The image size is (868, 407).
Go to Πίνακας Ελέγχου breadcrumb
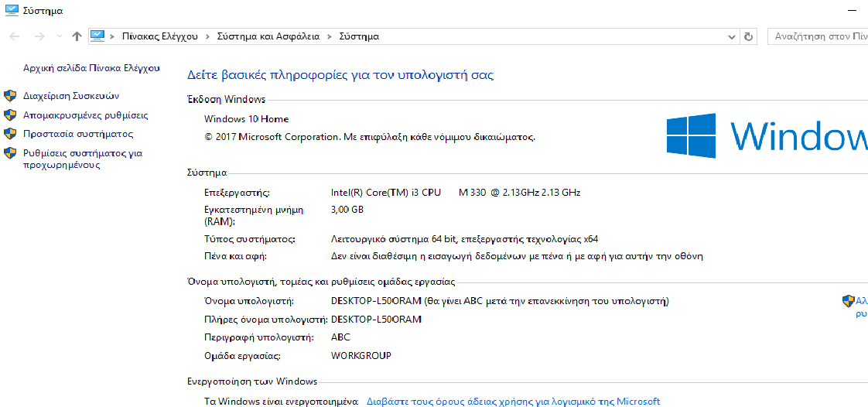tap(159, 36)
